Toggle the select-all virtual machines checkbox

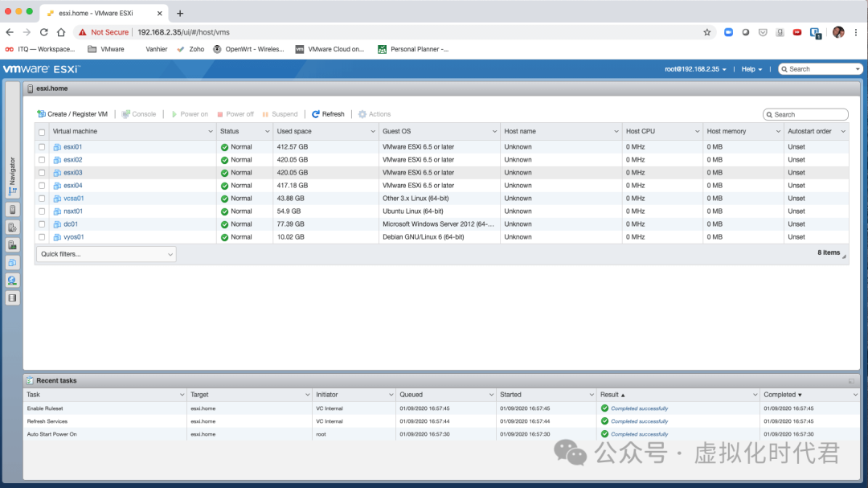point(42,133)
